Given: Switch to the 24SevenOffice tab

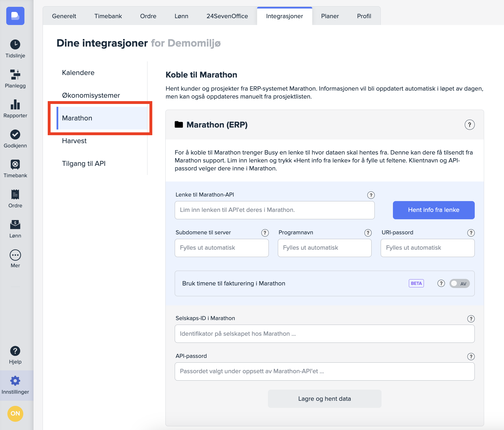Looking at the screenshot, I should 227,16.
